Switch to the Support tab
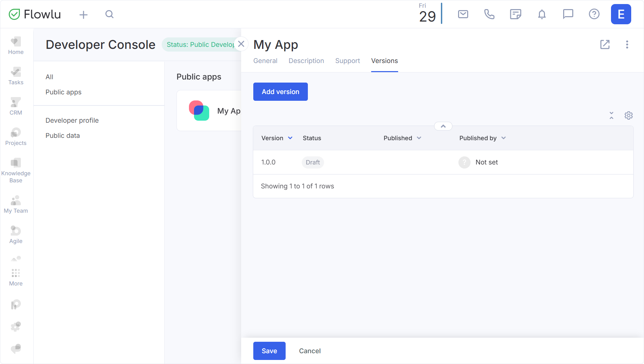 point(347,61)
